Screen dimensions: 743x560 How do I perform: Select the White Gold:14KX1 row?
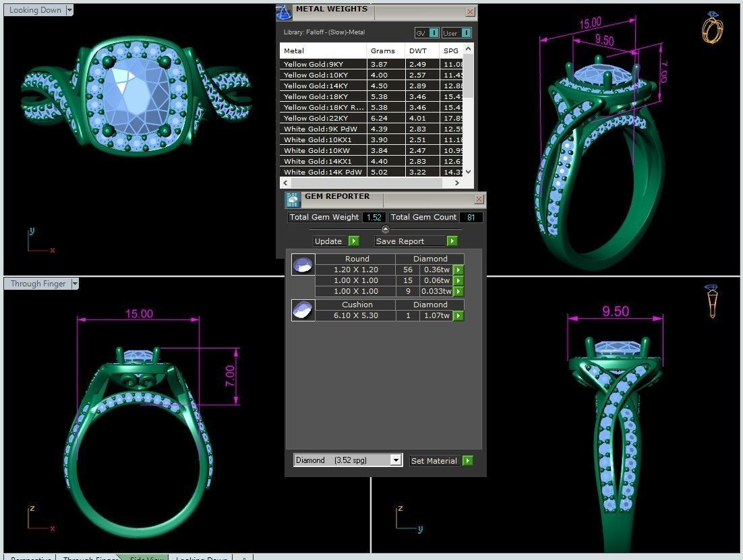pos(371,161)
